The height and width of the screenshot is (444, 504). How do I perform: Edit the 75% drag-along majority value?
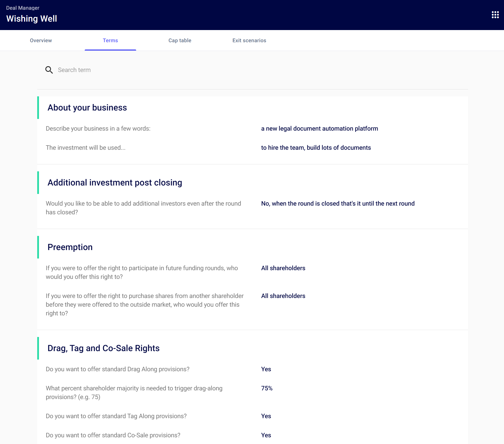267,388
